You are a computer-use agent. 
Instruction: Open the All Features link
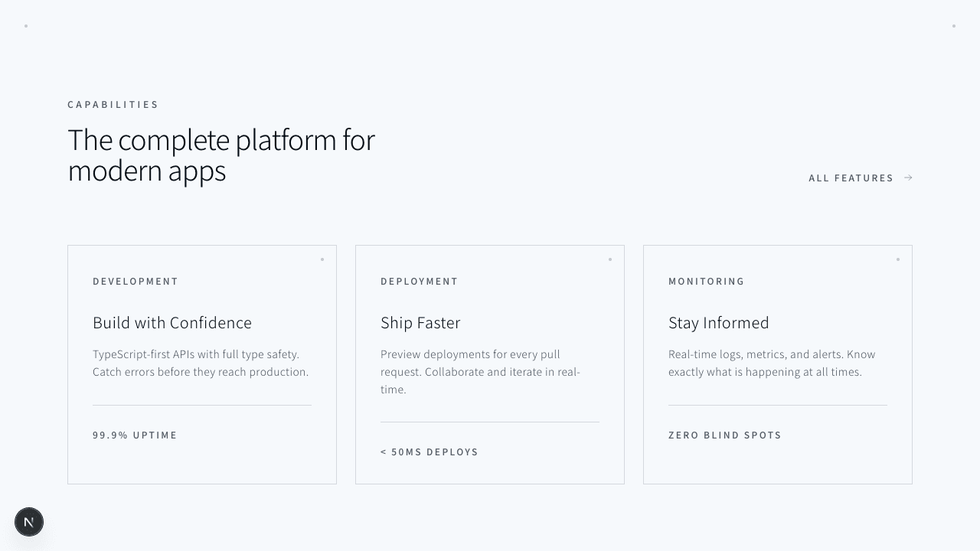click(851, 178)
